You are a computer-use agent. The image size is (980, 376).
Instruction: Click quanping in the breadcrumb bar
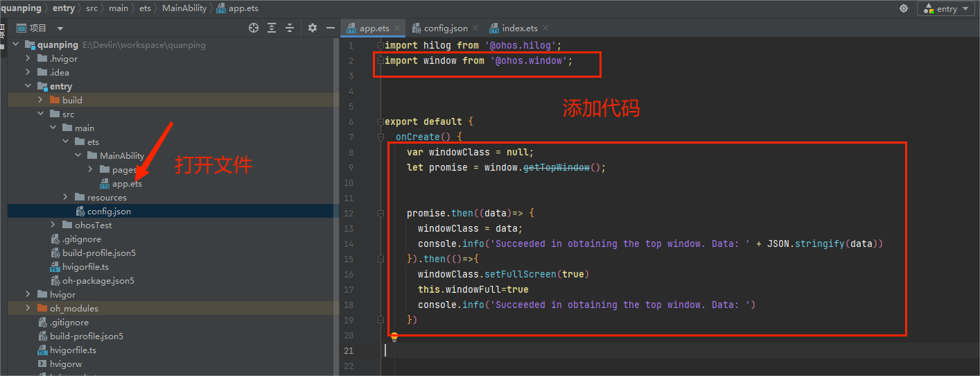pos(21,8)
